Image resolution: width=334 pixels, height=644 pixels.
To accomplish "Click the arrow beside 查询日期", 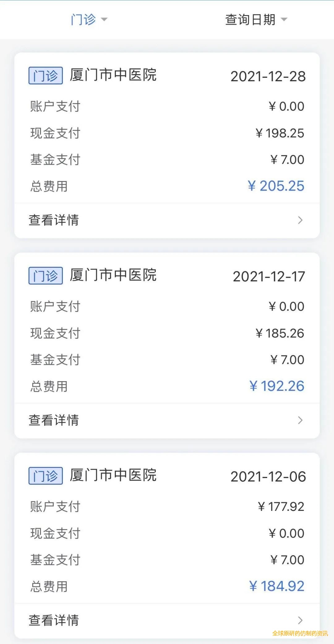I will (x=284, y=20).
